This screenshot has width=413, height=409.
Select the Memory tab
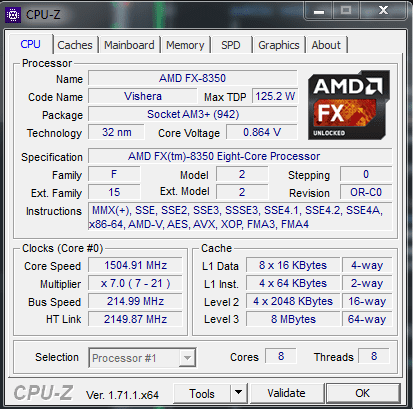[x=185, y=45]
